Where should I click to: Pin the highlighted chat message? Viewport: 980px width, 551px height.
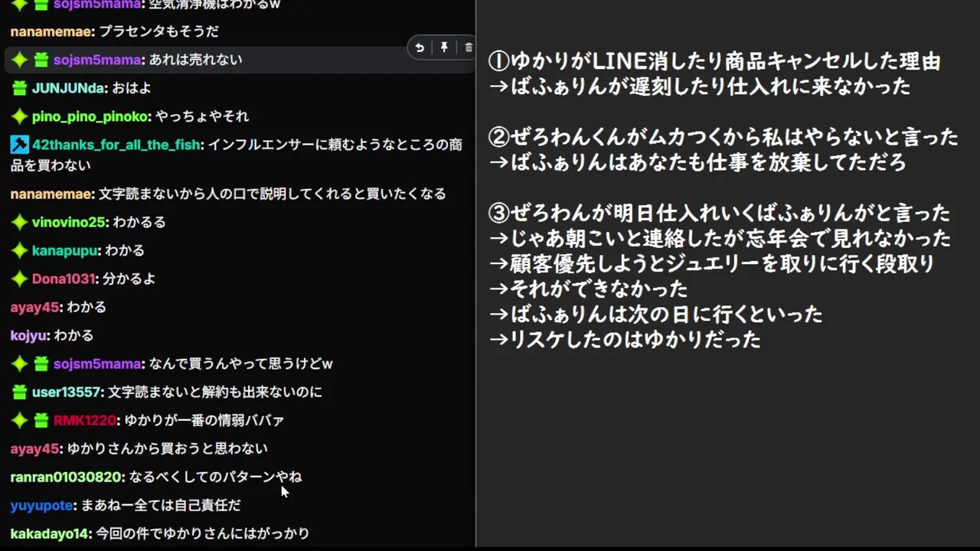pyautogui.click(x=444, y=47)
